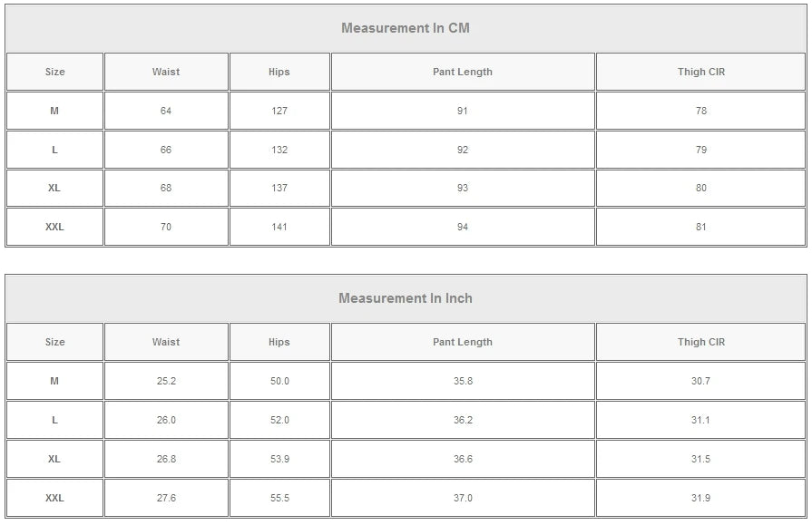Click the hips value 141
The image size is (812, 525).
point(279,227)
